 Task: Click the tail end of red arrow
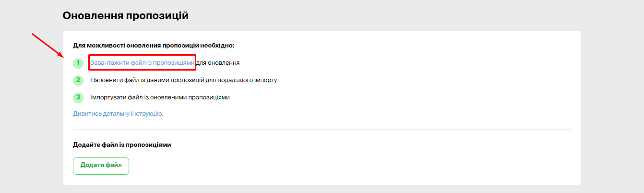coord(33,34)
